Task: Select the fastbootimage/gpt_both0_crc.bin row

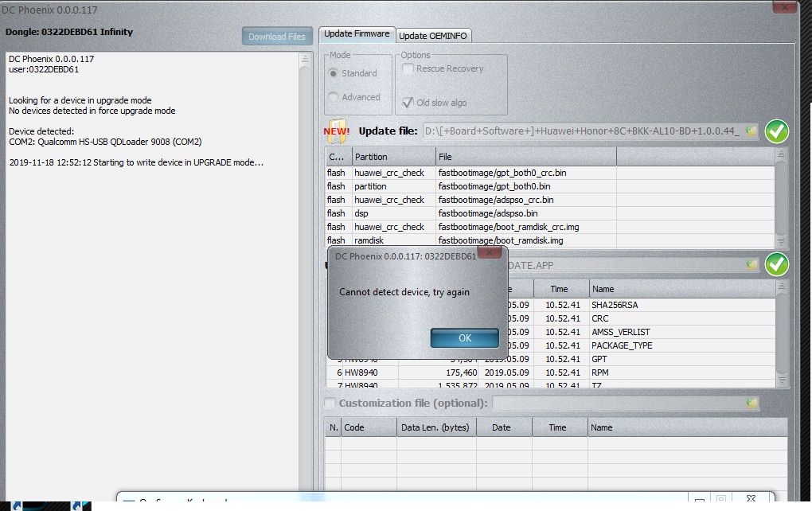Action: (550, 173)
